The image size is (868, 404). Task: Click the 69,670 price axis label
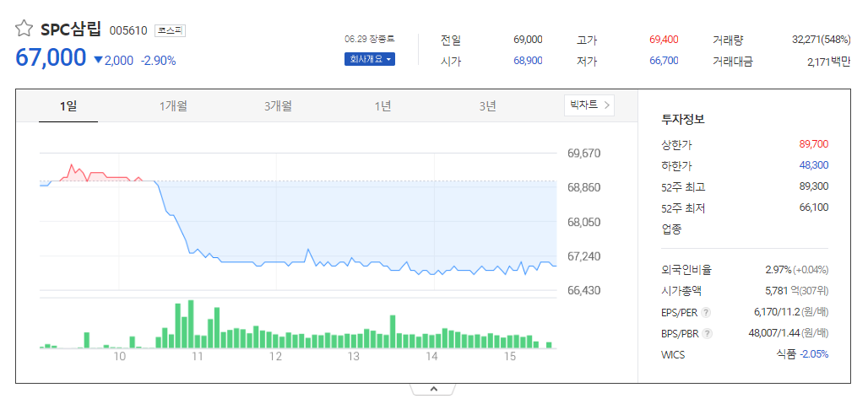click(x=584, y=154)
